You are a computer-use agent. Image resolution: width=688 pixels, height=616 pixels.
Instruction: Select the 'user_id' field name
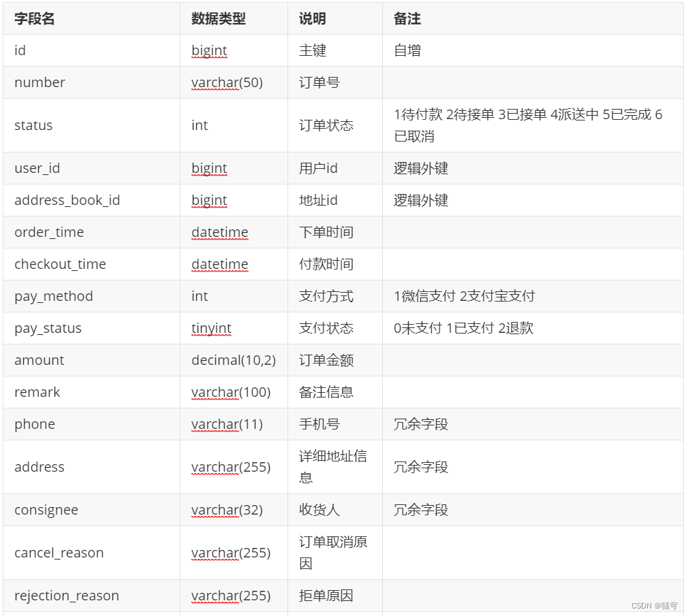[x=37, y=168]
